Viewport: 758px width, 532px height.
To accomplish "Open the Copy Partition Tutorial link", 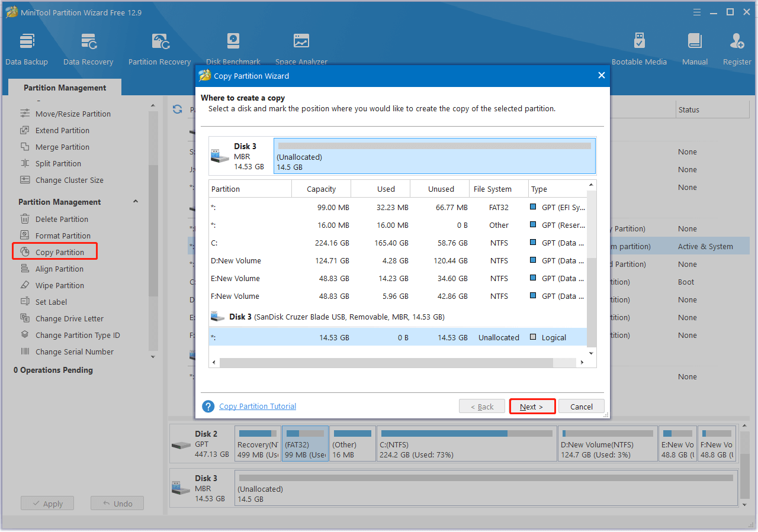I will tap(258, 407).
